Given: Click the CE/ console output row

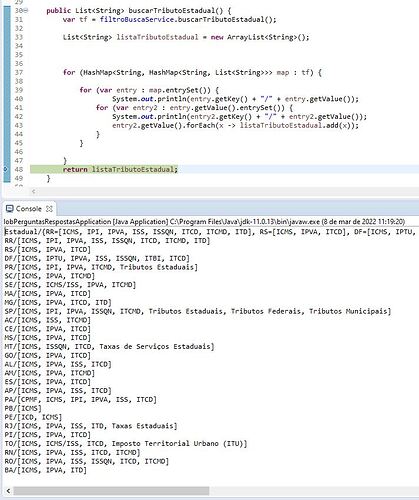Looking at the screenshot, I should [x=48, y=329].
